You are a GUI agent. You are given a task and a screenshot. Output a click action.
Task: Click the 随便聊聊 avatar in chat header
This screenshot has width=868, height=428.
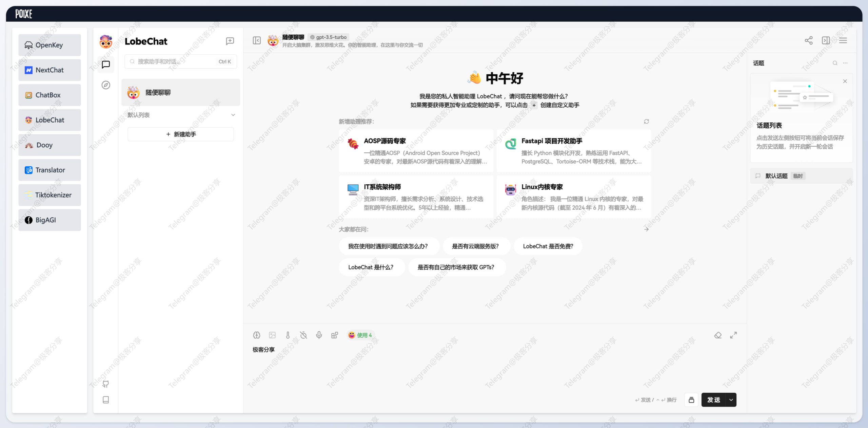click(x=273, y=41)
